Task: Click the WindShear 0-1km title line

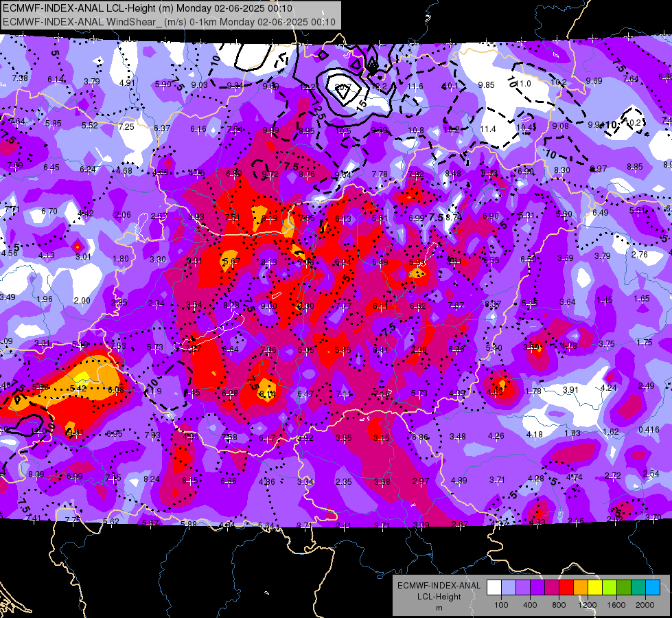Action: (170, 22)
